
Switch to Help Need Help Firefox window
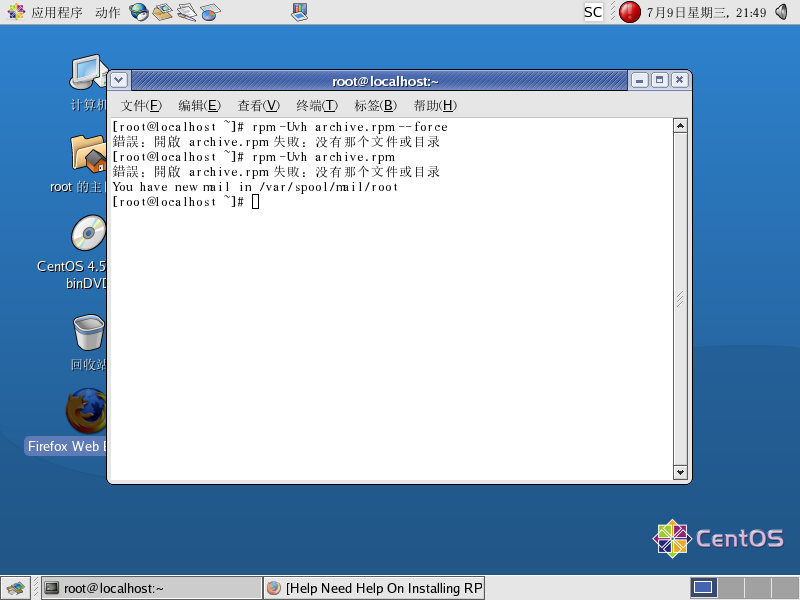pyautogui.click(x=374, y=588)
